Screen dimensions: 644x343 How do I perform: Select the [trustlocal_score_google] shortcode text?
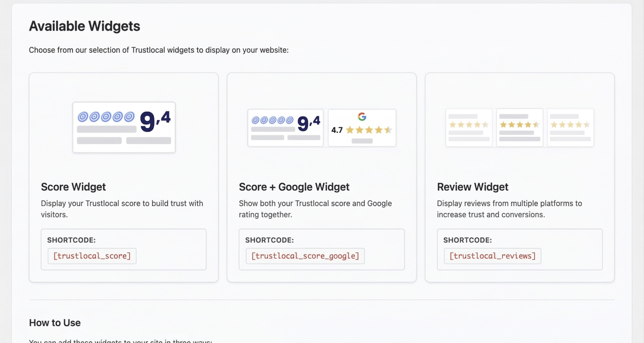click(x=305, y=256)
